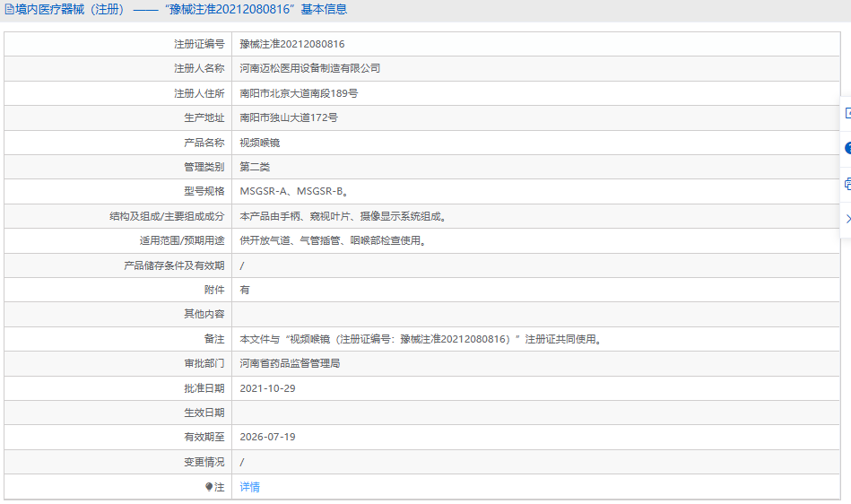Click the slash value in 产品储存条件及有效期 row
The image size is (851, 504).
[242, 265]
